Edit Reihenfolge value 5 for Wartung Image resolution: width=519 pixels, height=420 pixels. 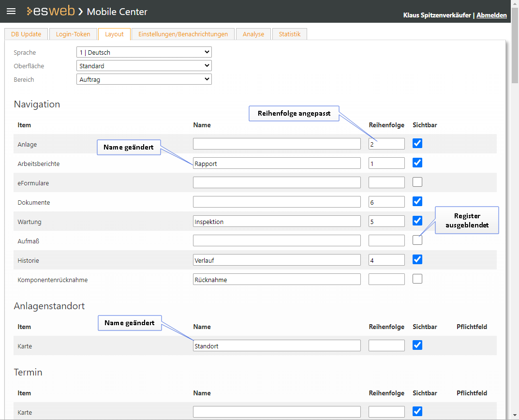tap(386, 221)
